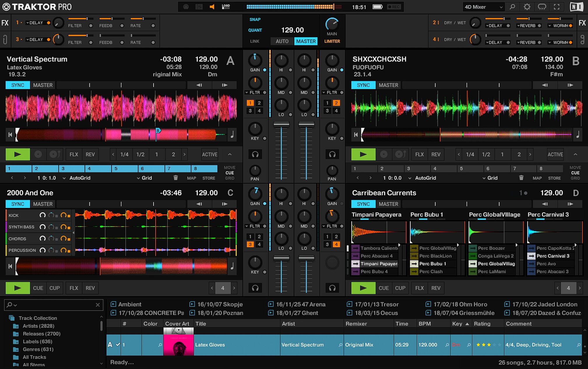Viewport: 588px width, 369px height.
Task: Open REVERB dropdown in FX unit 2
Action: point(526,26)
